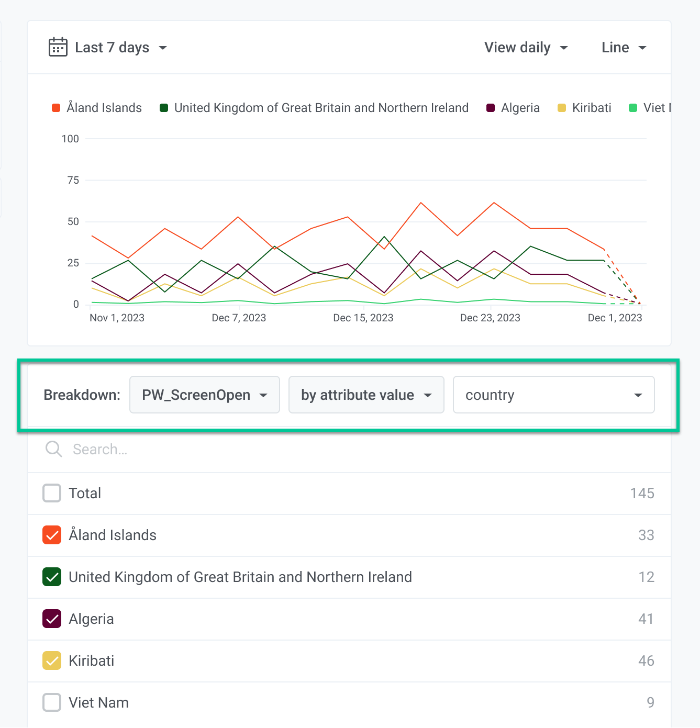Image resolution: width=700 pixels, height=728 pixels.
Task: Open the by attribute value dropdown
Action: pos(366,395)
